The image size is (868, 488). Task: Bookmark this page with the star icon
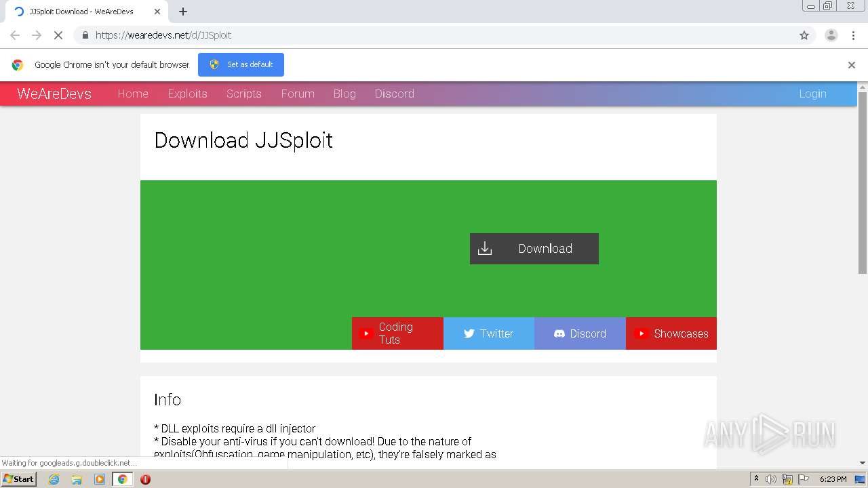[x=804, y=35]
